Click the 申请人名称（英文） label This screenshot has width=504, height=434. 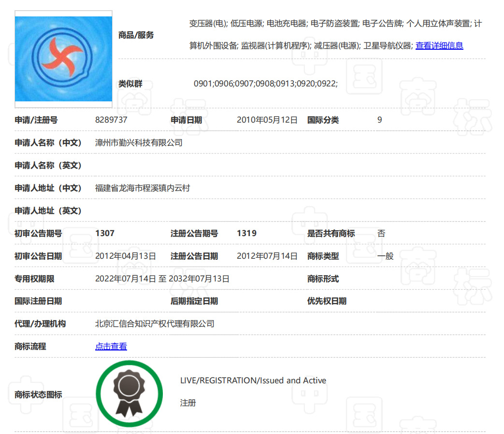click(48, 165)
